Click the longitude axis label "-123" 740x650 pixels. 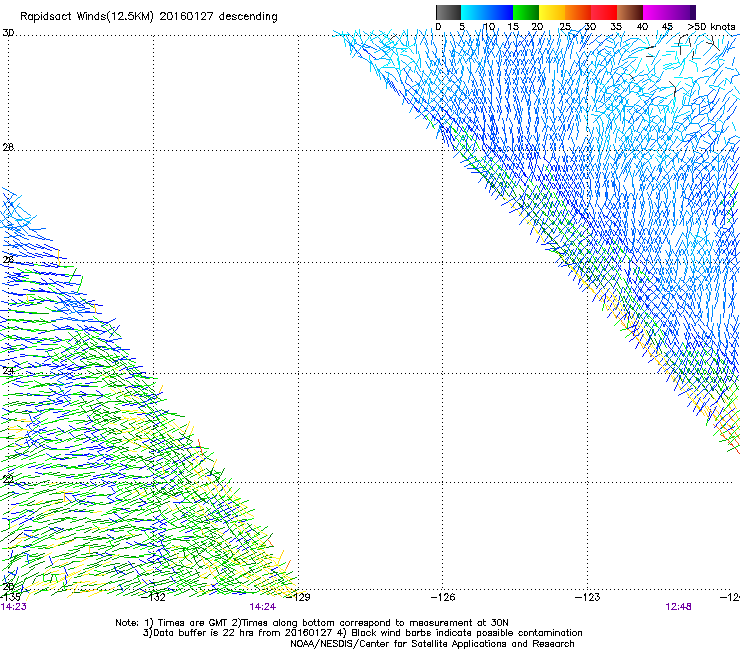point(588,597)
